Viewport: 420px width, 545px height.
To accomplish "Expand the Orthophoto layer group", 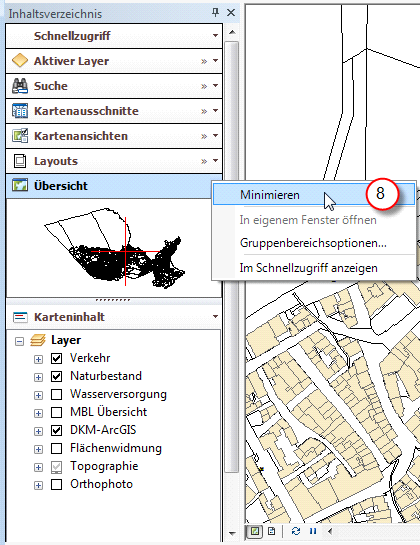I will tap(38, 486).
